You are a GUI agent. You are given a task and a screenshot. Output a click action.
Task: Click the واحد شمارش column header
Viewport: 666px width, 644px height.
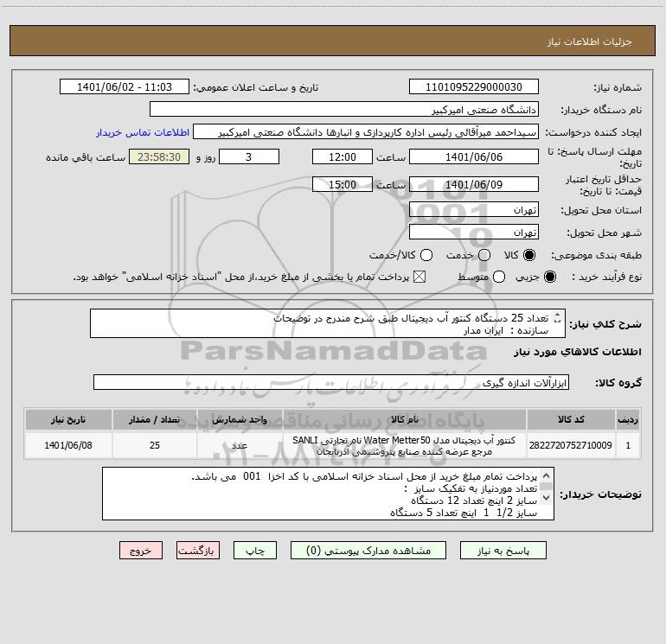(240, 419)
